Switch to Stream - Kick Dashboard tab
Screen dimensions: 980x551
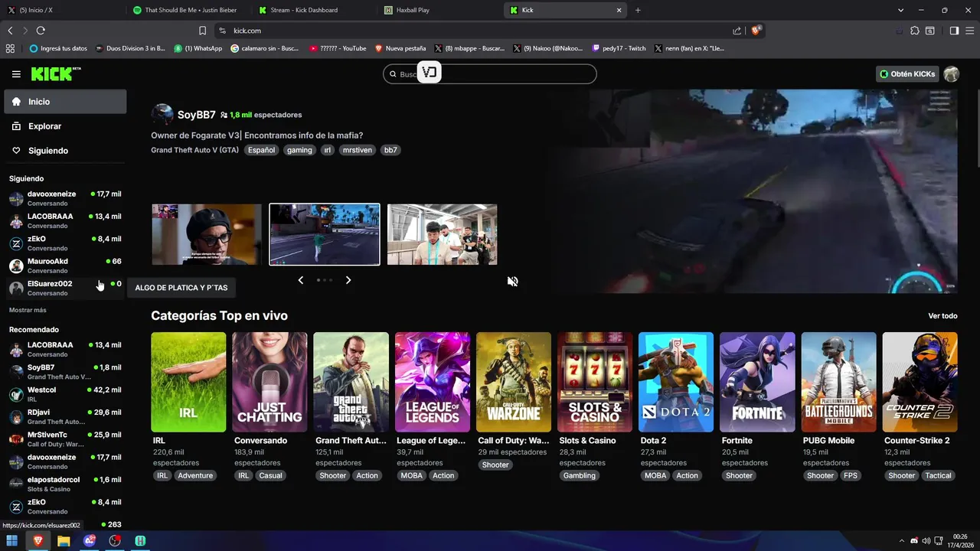[x=314, y=10]
